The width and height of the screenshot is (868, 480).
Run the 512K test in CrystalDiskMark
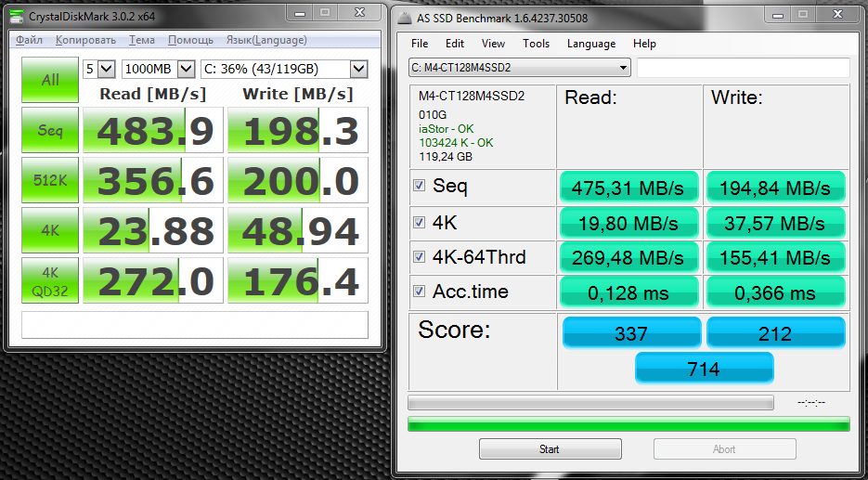coord(50,180)
